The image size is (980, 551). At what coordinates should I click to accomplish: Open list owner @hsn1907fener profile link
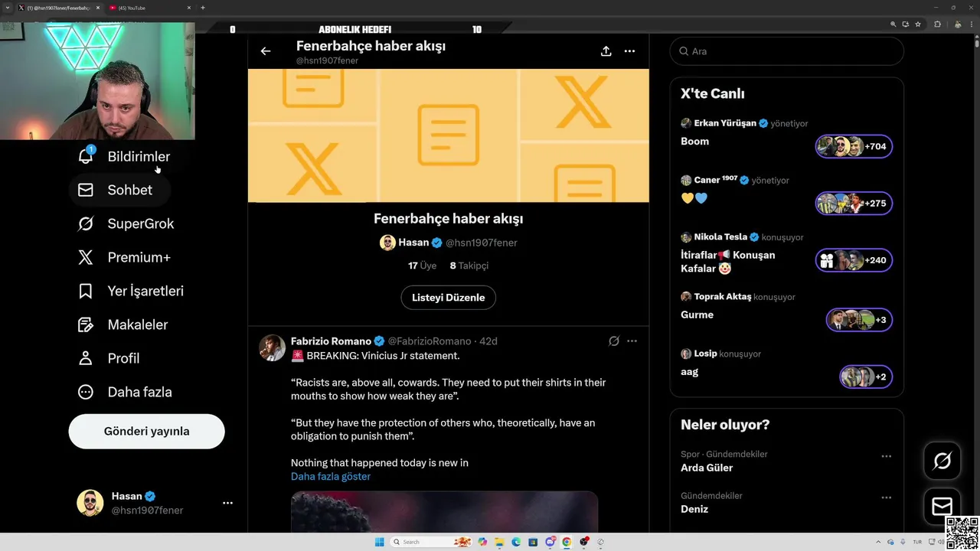click(x=482, y=243)
